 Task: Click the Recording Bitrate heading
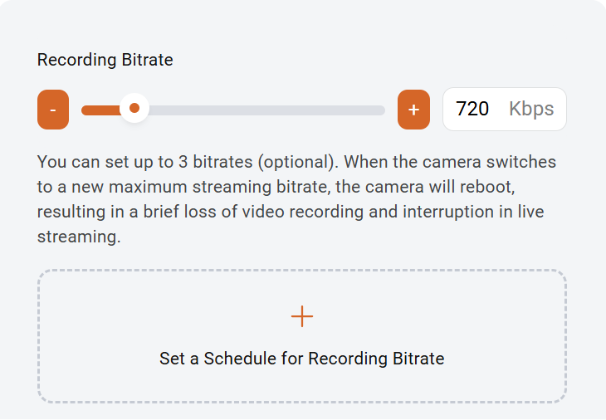coord(105,60)
